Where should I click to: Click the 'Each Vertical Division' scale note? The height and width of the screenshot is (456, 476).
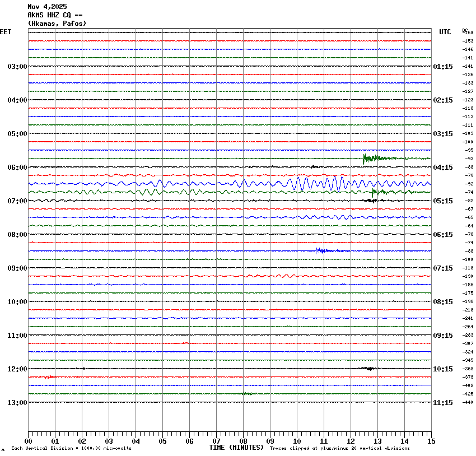click(71, 449)
